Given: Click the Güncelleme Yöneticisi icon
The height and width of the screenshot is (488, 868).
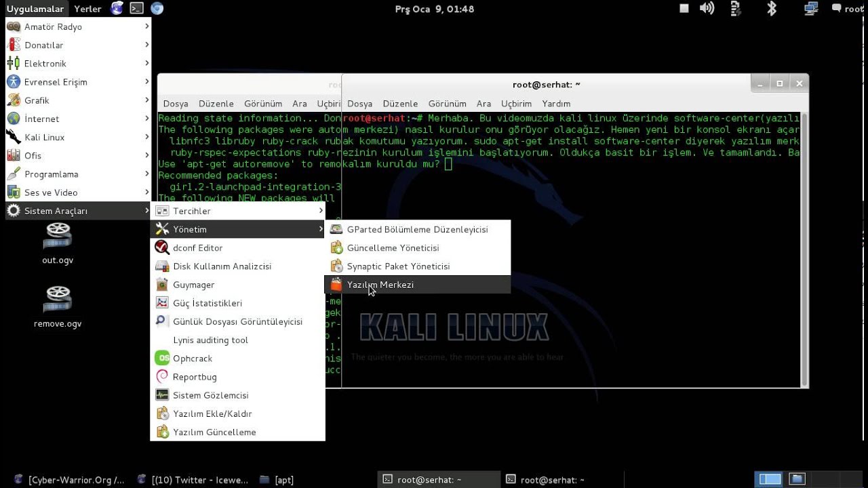Looking at the screenshot, I should click(x=336, y=248).
